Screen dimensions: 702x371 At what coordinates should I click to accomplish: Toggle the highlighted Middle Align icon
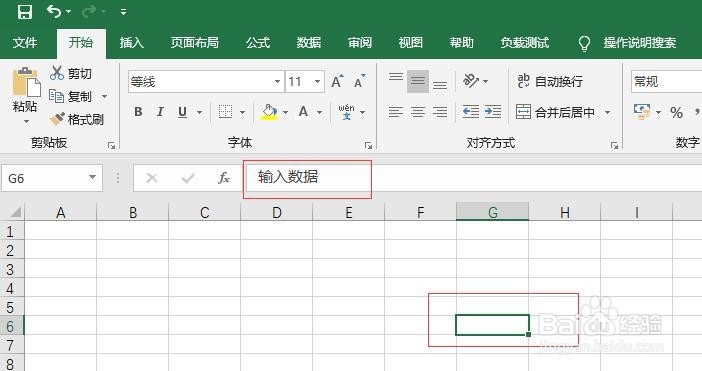[418, 81]
